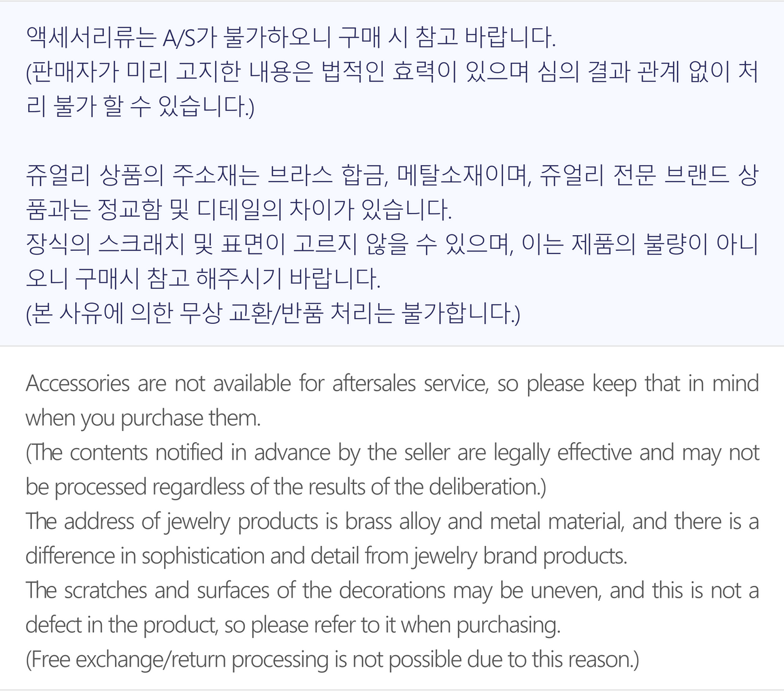Screen dimensions: 784x691
Task: Click the Korean accessories A/S notice line
Action: coord(291,37)
